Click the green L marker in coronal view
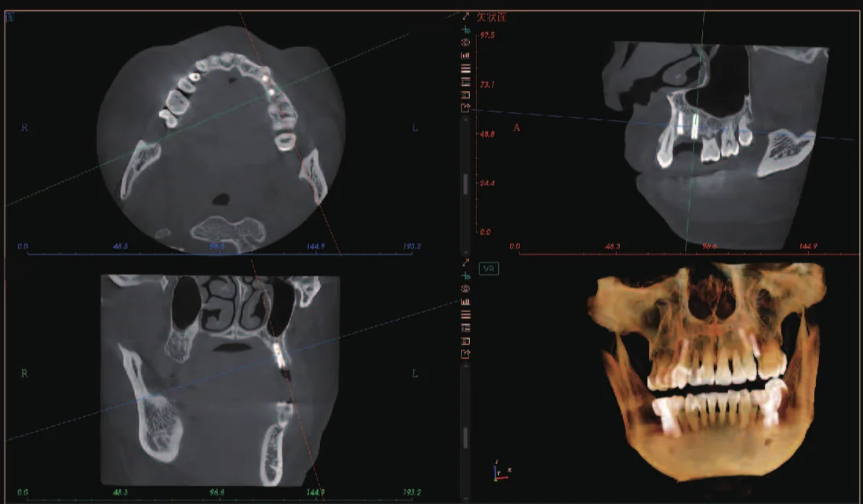Screen dimensions: 863x504 coord(415,374)
